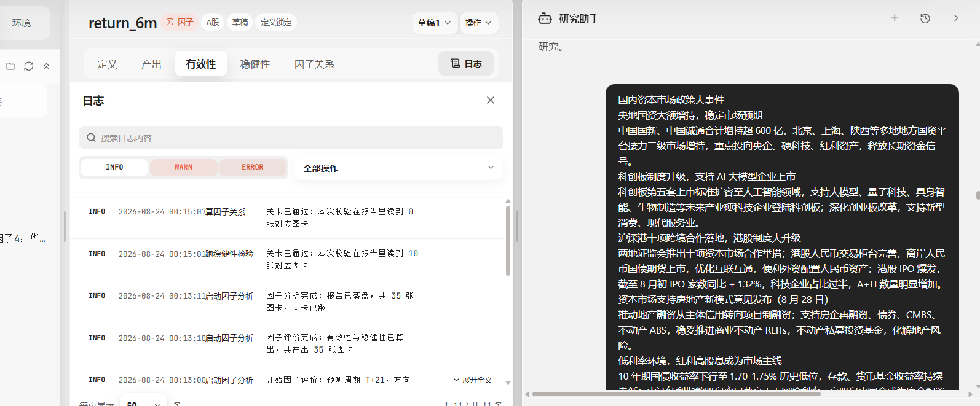Screen dimensions: 980x406
Task: Click the log scroll icon beside 日志
Action: tap(455, 63)
